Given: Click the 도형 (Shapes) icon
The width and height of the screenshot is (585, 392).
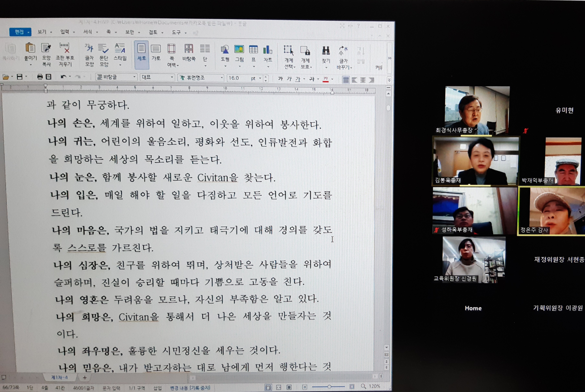Looking at the screenshot, I should (225, 49).
